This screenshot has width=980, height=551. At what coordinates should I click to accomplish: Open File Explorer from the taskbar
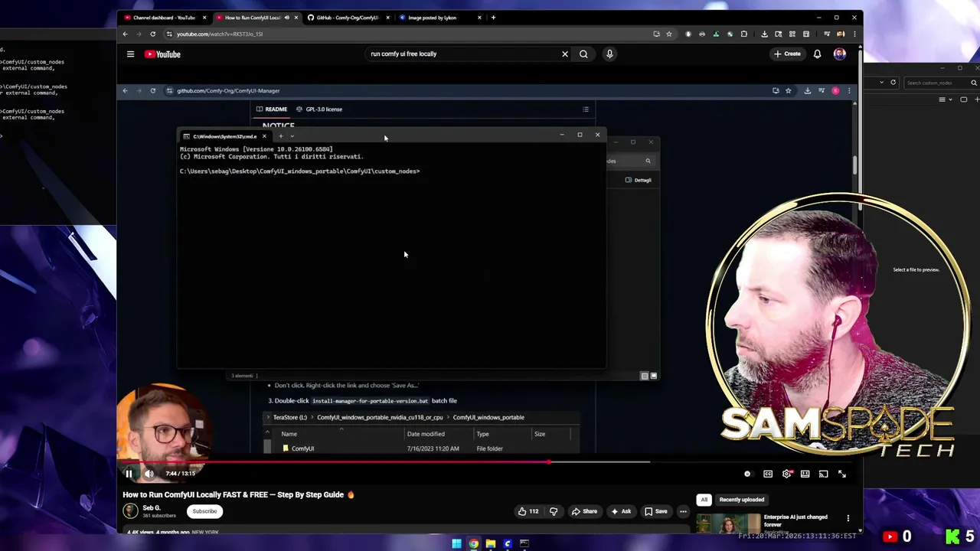tap(490, 544)
